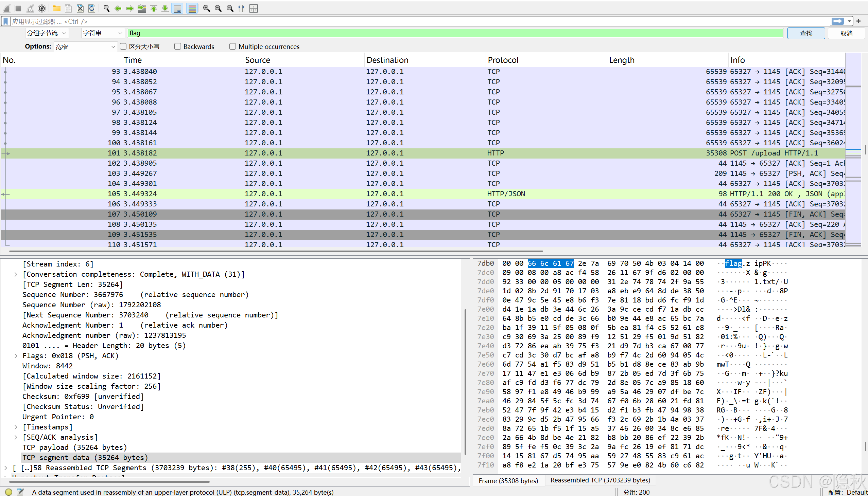Switch to the Frame bytes tab

508,481
